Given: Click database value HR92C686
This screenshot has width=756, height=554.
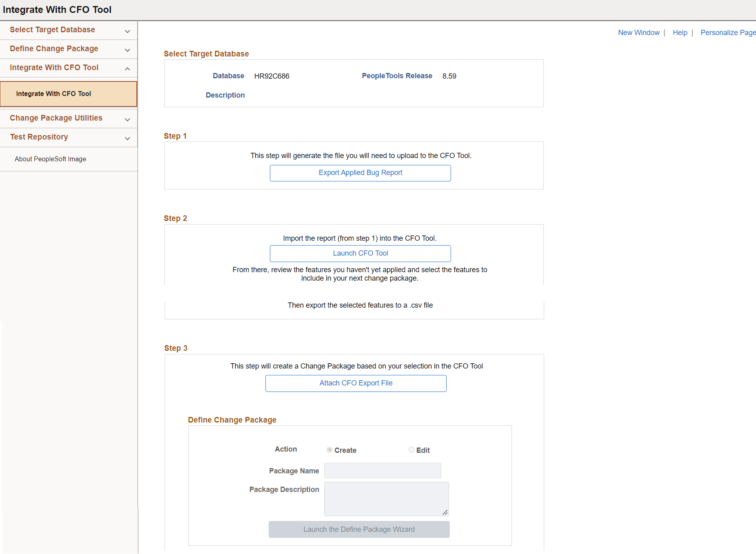Looking at the screenshot, I should 271,76.
